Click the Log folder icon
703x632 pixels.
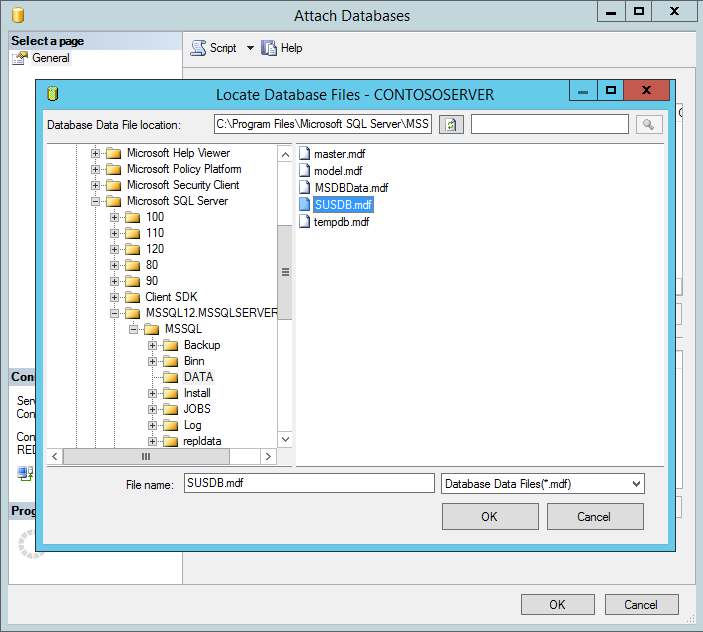tap(170, 425)
